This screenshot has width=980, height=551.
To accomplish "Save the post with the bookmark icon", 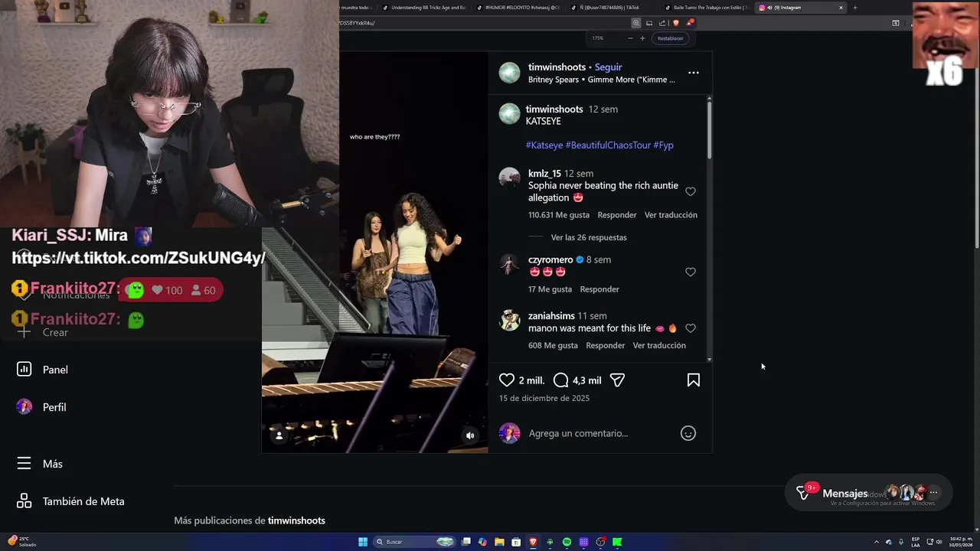I will [694, 380].
